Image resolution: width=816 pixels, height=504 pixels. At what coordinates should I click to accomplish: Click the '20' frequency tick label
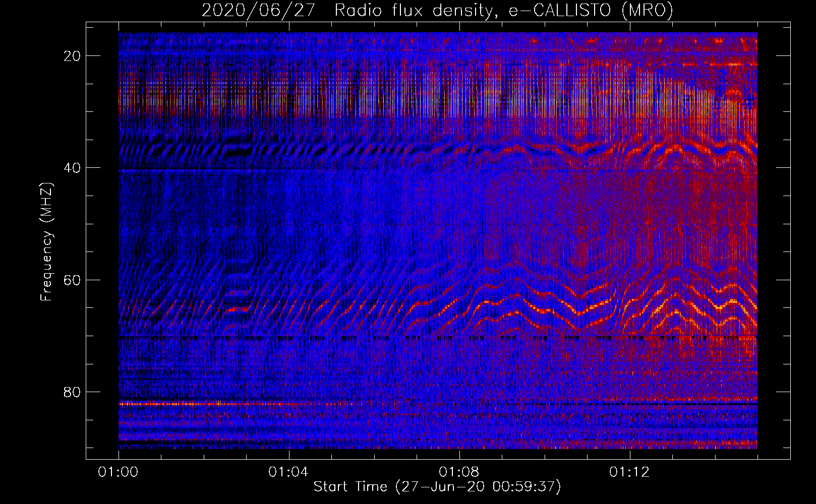pos(73,56)
